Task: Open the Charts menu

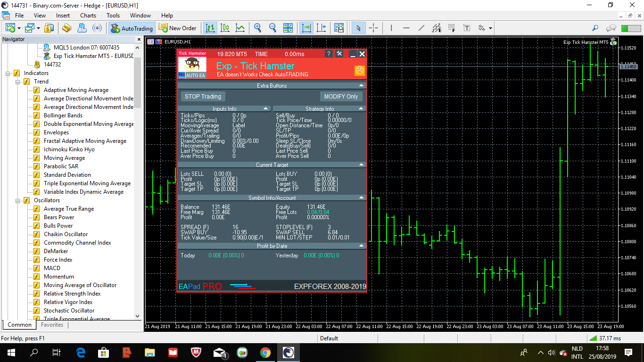Action: point(88,16)
